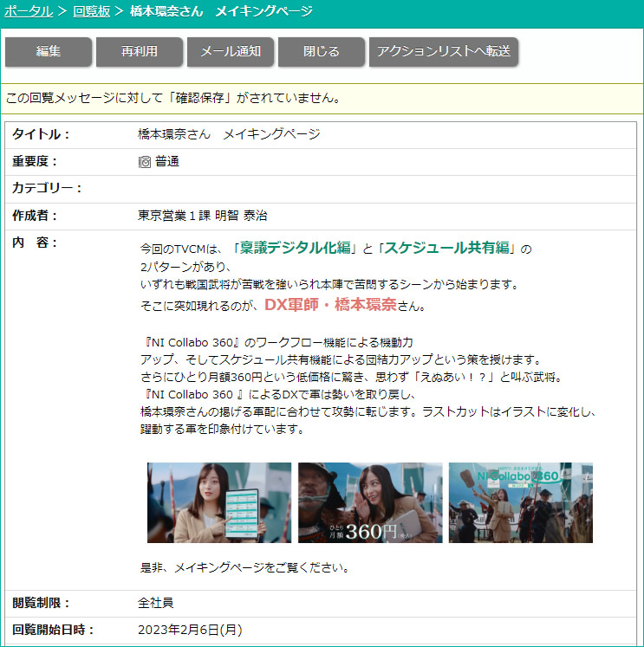Click the 普通 importance icon

[145, 162]
